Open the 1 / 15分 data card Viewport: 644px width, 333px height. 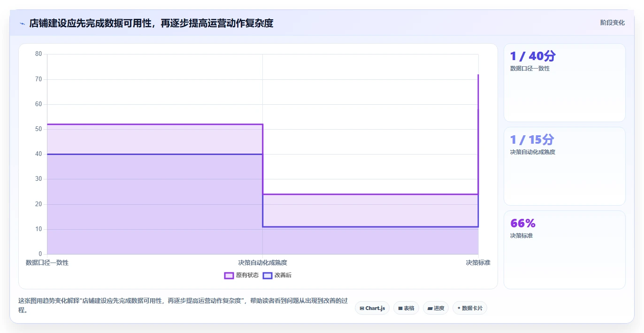coord(565,166)
